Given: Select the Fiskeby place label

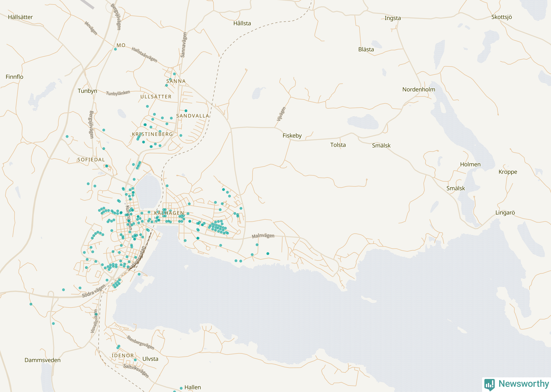Looking at the screenshot, I should tap(292, 136).
